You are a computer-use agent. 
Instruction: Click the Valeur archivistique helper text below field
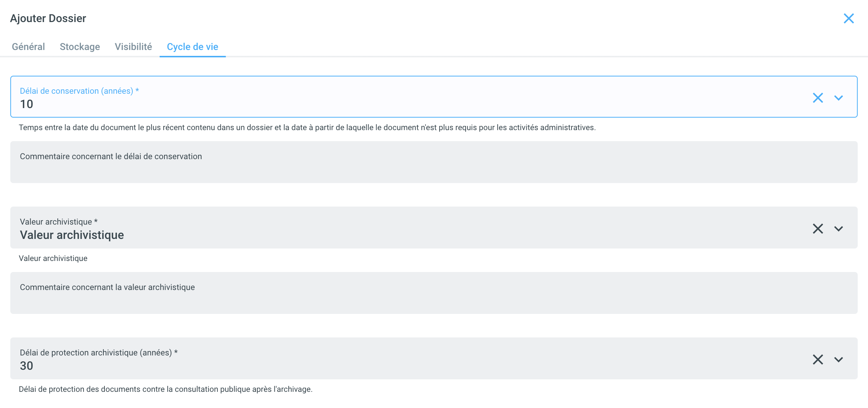(x=53, y=258)
